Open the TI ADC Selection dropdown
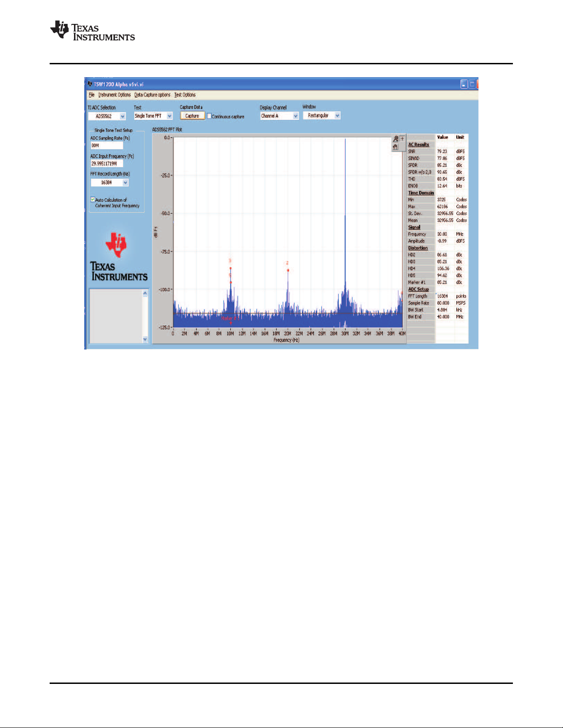Viewport: 563px width, 728px height. click(123, 116)
